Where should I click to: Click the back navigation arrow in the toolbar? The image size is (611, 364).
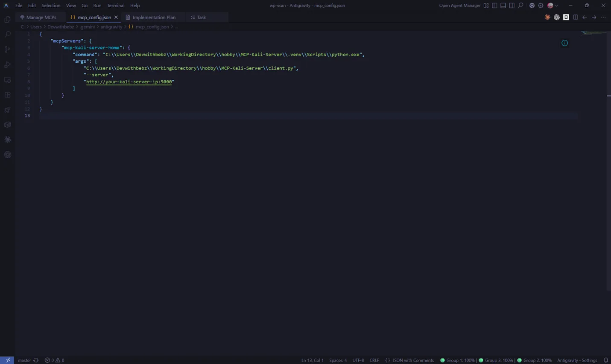point(585,17)
